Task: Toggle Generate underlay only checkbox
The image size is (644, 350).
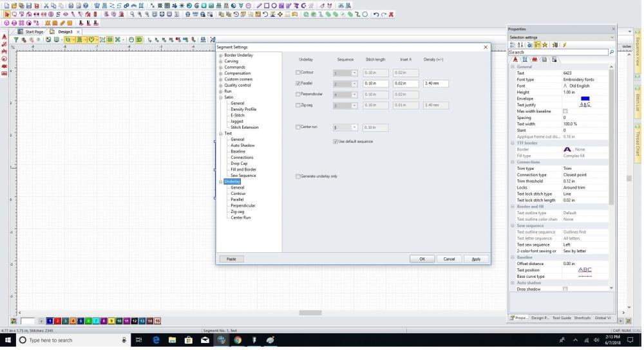Action: click(298, 176)
